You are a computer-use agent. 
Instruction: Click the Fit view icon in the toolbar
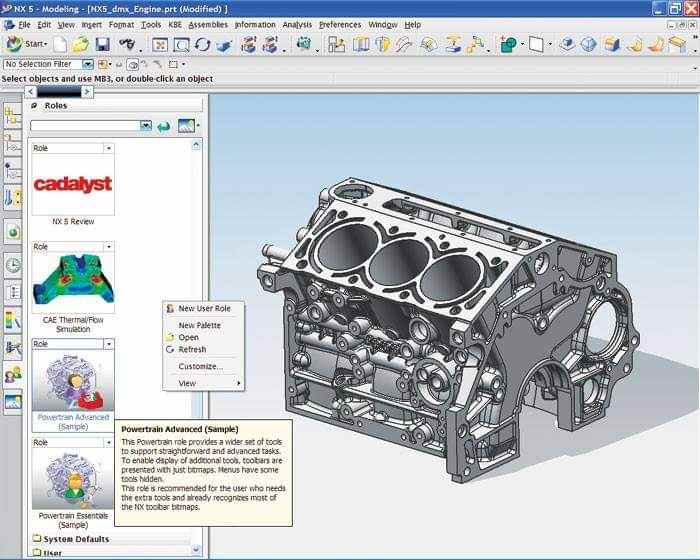pos(160,44)
